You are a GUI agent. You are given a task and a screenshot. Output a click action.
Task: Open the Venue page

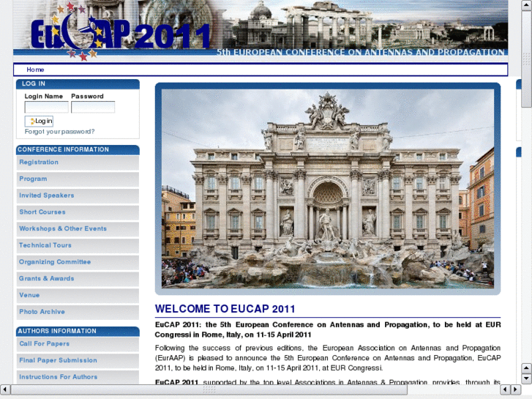[78, 296]
